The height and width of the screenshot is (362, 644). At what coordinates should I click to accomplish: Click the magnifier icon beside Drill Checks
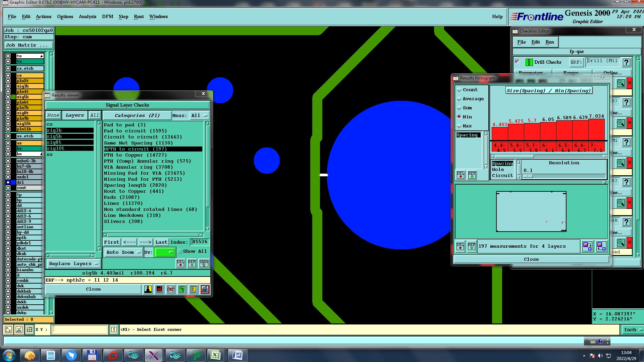point(621,83)
